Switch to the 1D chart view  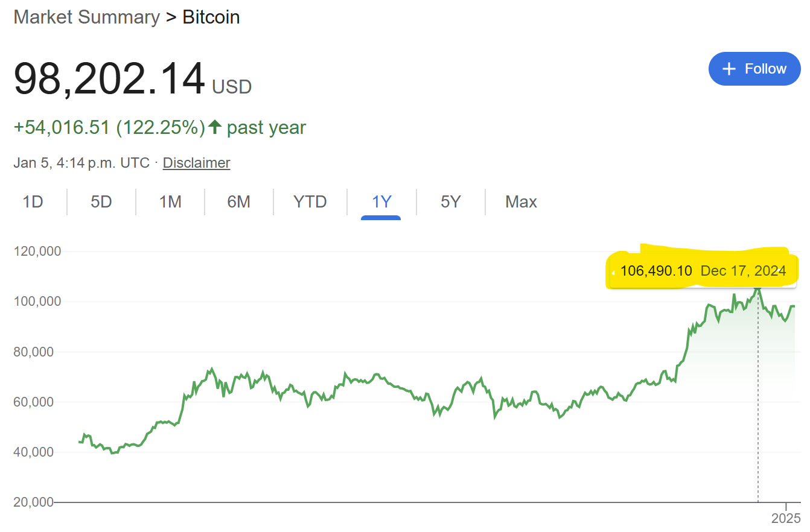click(x=33, y=202)
